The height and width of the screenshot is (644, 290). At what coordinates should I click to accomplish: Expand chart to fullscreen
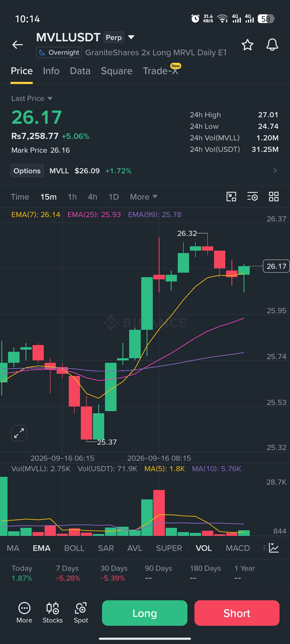pyautogui.click(x=19, y=433)
